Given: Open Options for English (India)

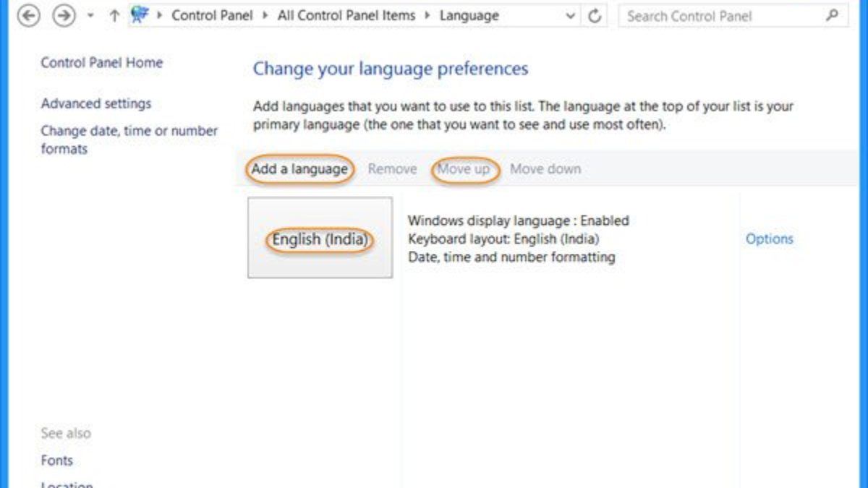Looking at the screenshot, I should pos(769,239).
